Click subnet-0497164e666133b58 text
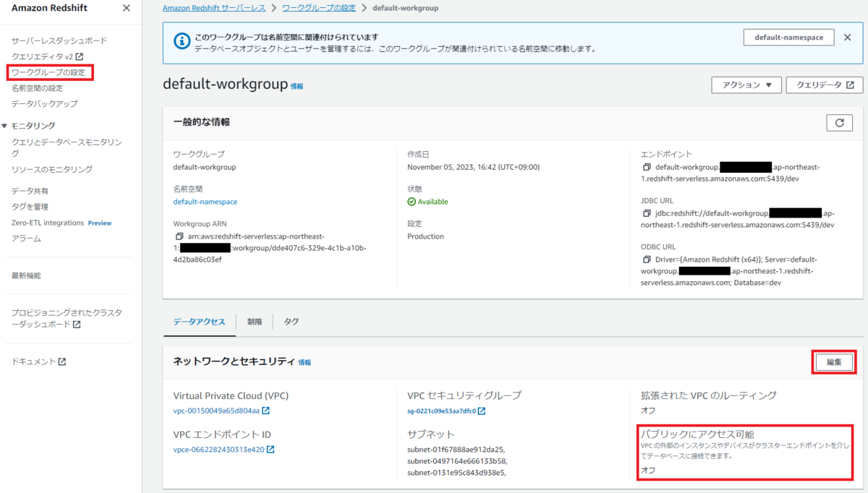The width and height of the screenshot is (868, 493). [x=457, y=460]
